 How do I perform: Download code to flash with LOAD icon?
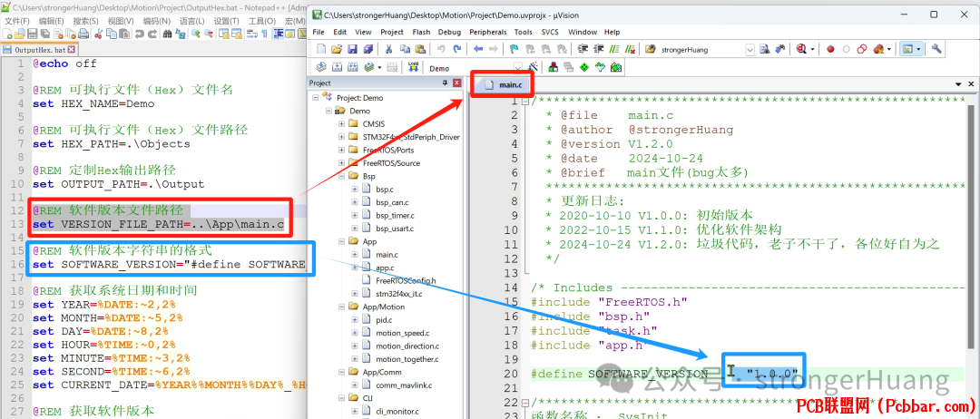(x=413, y=67)
